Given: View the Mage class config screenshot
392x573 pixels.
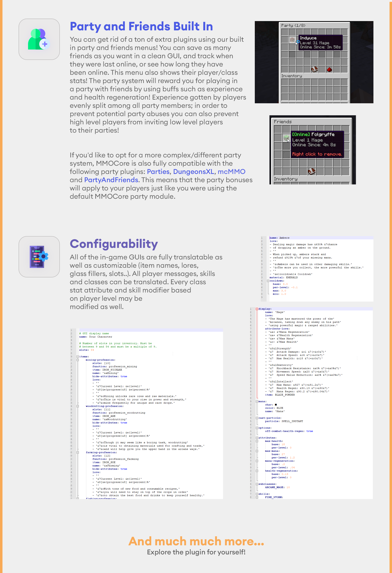Looking at the screenshot, I should coord(311,403).
